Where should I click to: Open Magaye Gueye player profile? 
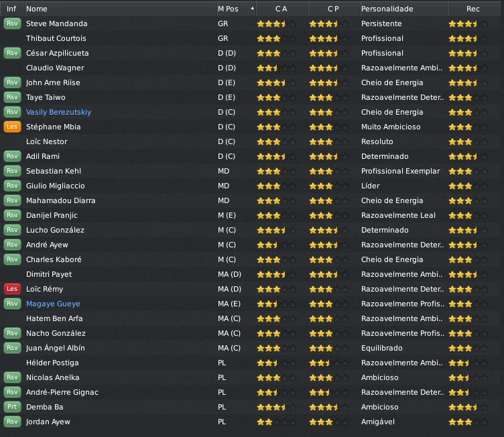(53, 304)
